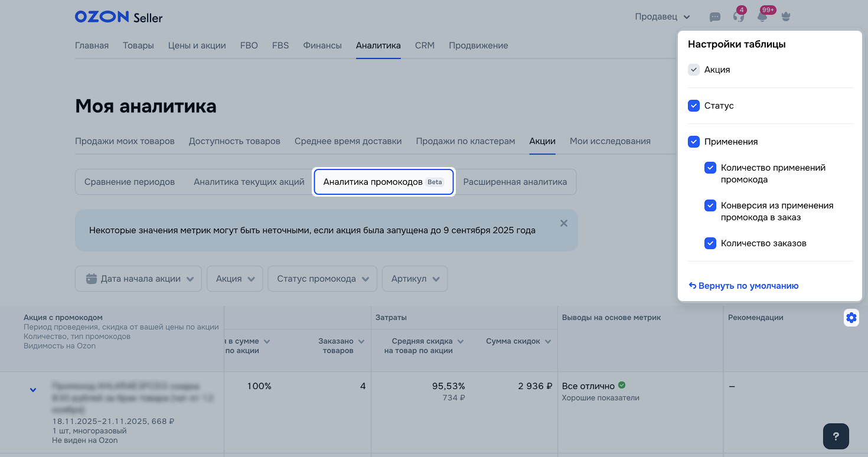Image resolution: width=868 pixels, height=457 pixels.
Task: Open the Дата начала акции filter dropdown
Action: (x=139, y=279)
